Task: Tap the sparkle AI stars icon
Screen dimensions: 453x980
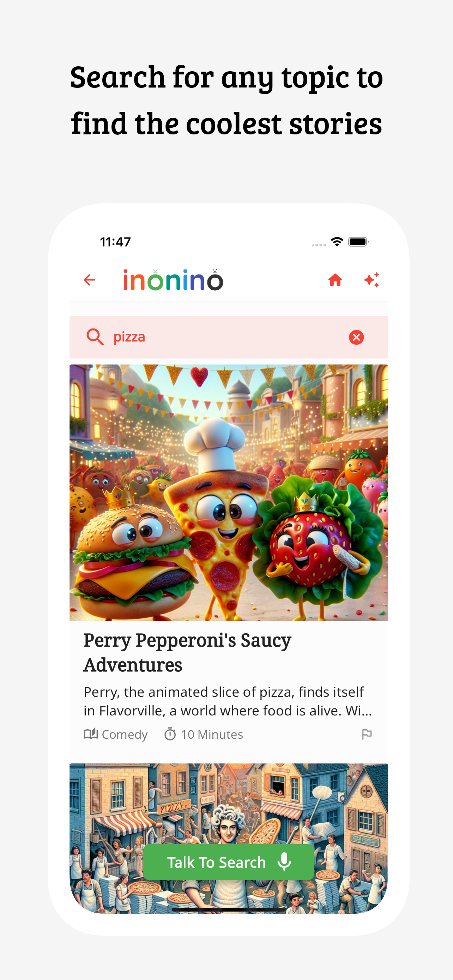Action: pos(372,280)
